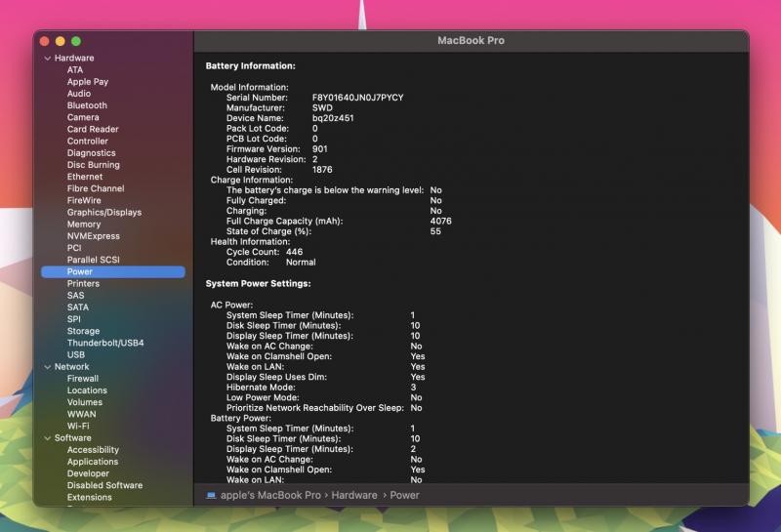Select Diagnostics in the sidebar
This screenshot has width=781, height=532.
coord(91,153)
